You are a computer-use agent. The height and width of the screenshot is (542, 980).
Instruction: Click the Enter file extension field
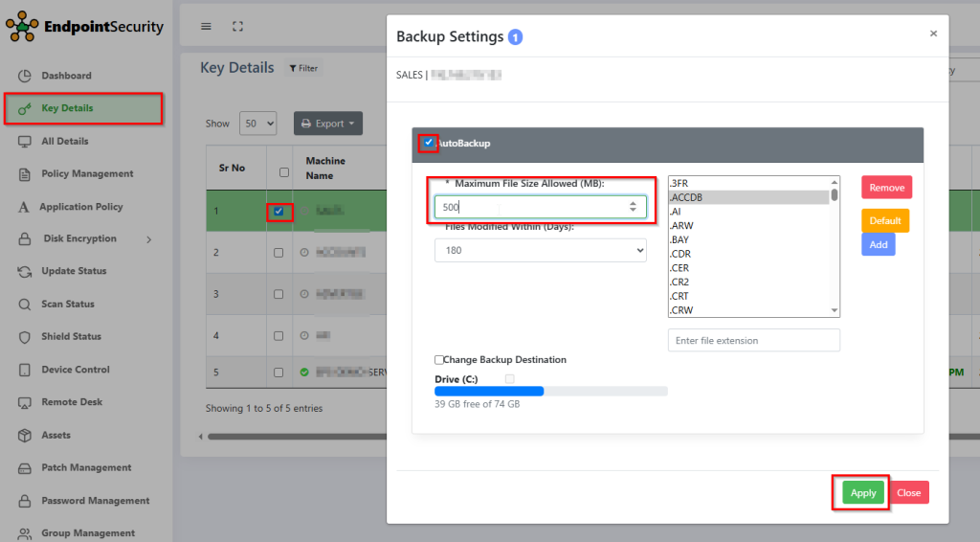tap(753, 340)
